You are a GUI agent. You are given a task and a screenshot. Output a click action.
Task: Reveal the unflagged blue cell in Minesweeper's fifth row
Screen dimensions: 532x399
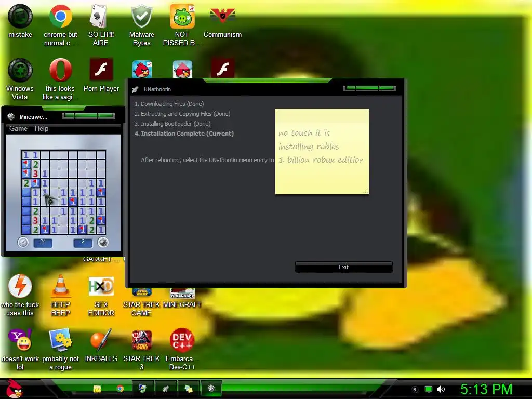pos(26,192)
